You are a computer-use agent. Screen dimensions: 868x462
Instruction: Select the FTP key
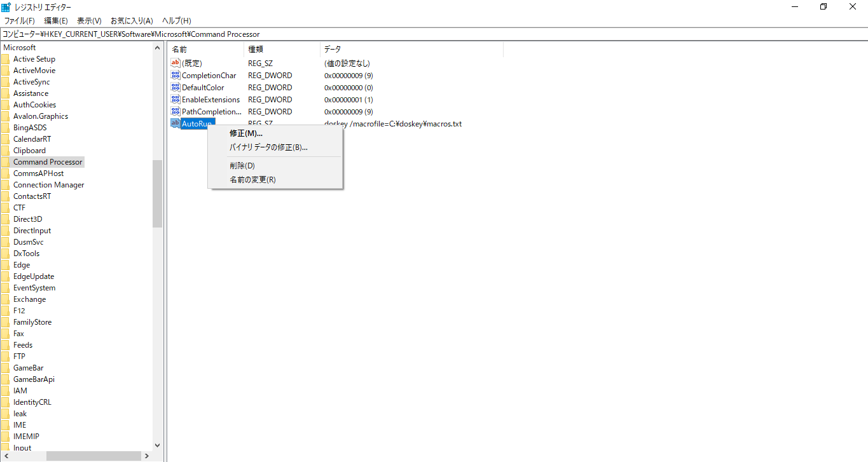[19, 357]
